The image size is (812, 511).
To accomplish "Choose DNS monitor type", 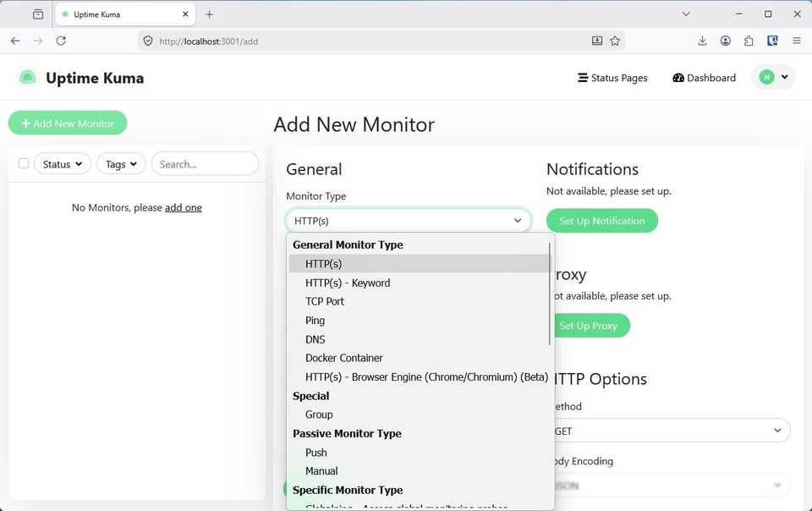I will [x=420, y=339].
